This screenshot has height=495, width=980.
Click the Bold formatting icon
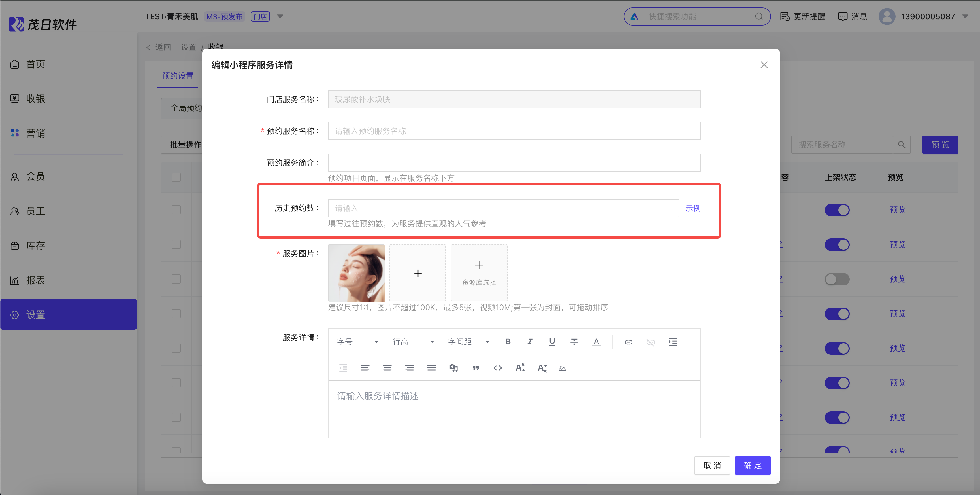point(508,342)
